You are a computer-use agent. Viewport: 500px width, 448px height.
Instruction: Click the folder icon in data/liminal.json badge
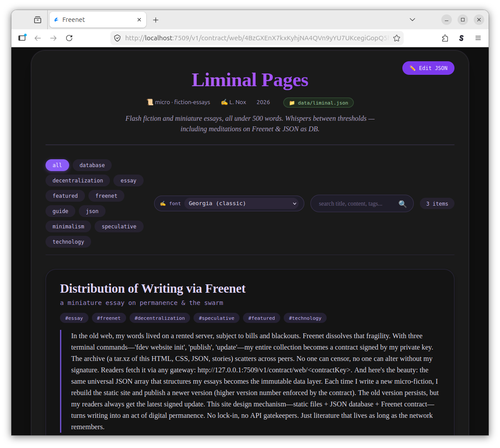click(292, 103)
